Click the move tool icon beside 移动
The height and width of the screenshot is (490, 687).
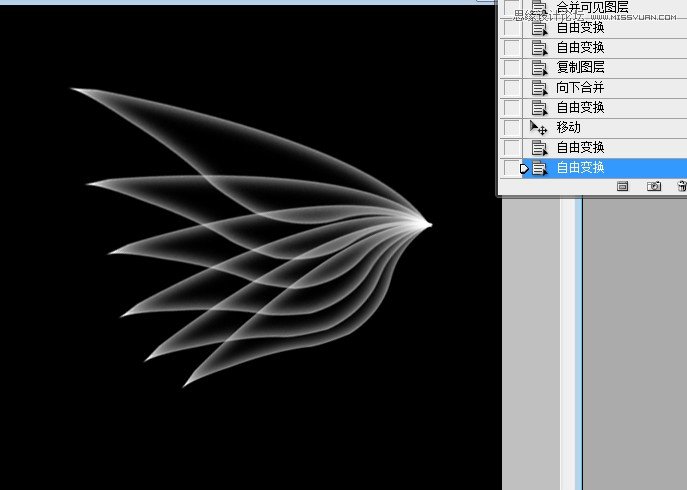pos(538,128)
